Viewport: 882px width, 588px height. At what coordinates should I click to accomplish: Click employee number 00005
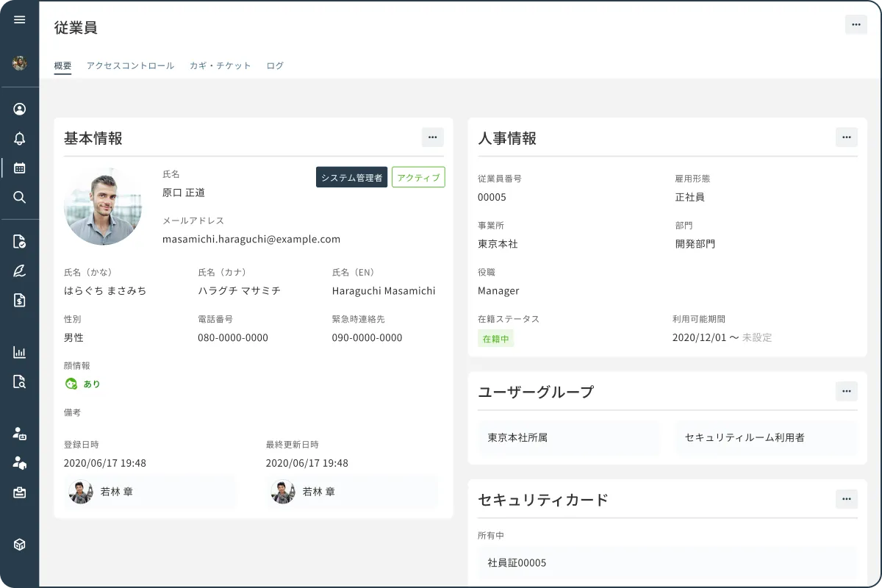point(492,197)
